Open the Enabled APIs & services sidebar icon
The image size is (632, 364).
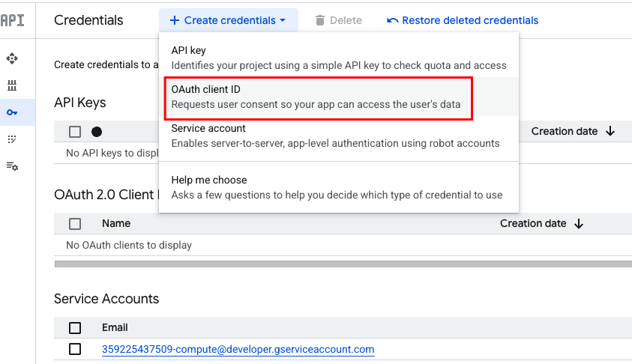coord(12,58)
